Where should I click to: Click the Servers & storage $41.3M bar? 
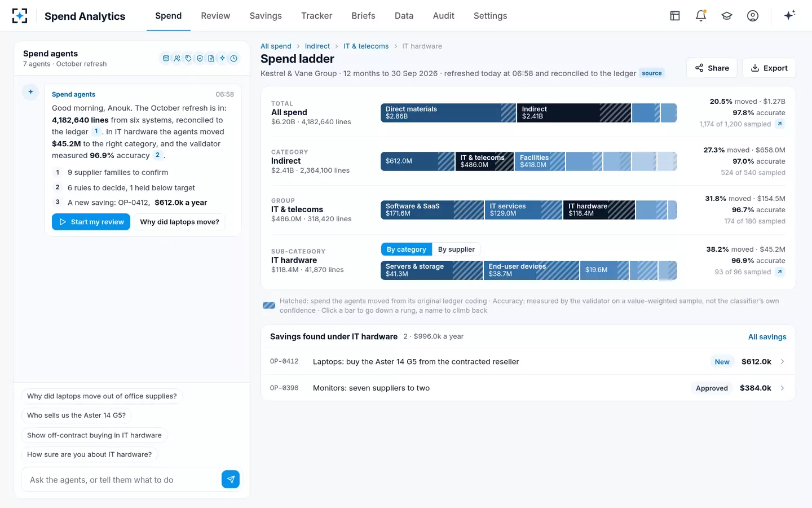[x=431, y=270]
